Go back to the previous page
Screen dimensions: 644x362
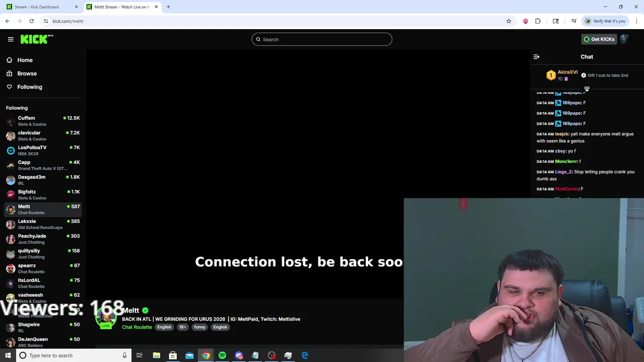point(7,21)
